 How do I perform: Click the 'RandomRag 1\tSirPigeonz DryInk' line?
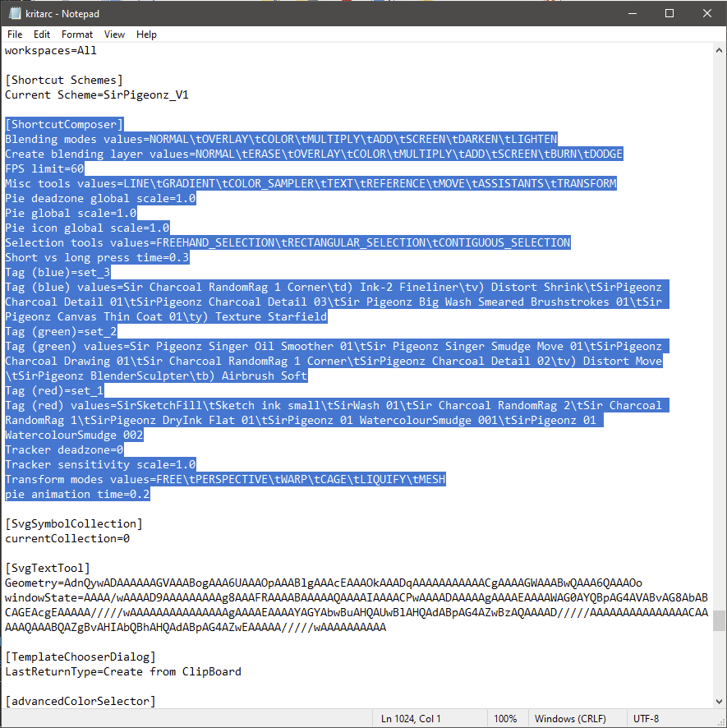click(x=304, y=421)
